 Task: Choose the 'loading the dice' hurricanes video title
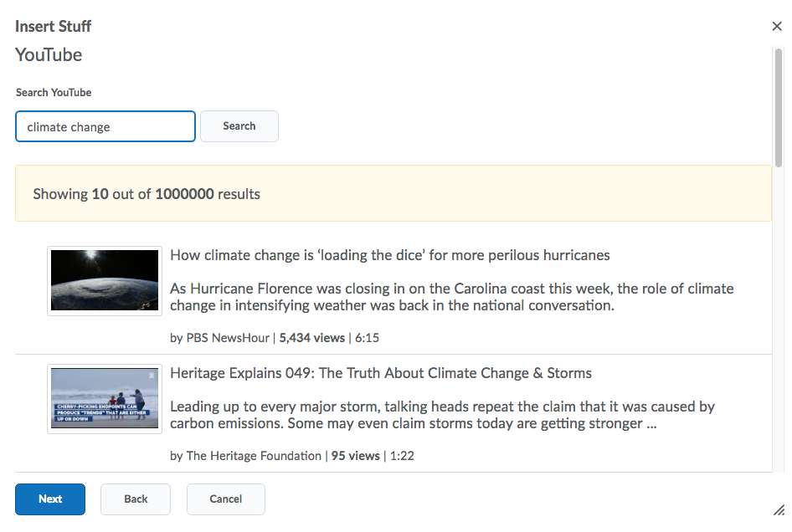(389, 255)
